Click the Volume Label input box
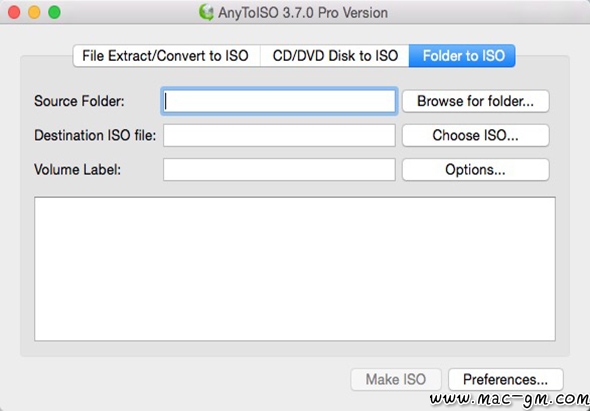The image size is (590, 411). point(279,170)
